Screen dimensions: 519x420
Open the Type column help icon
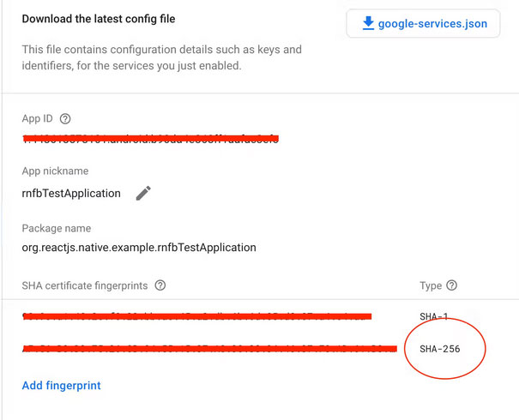(x=452, y=285)
